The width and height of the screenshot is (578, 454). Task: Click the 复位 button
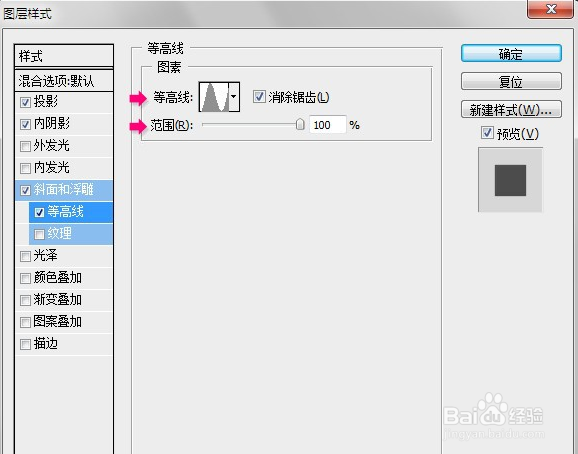(x=511, y=81)
